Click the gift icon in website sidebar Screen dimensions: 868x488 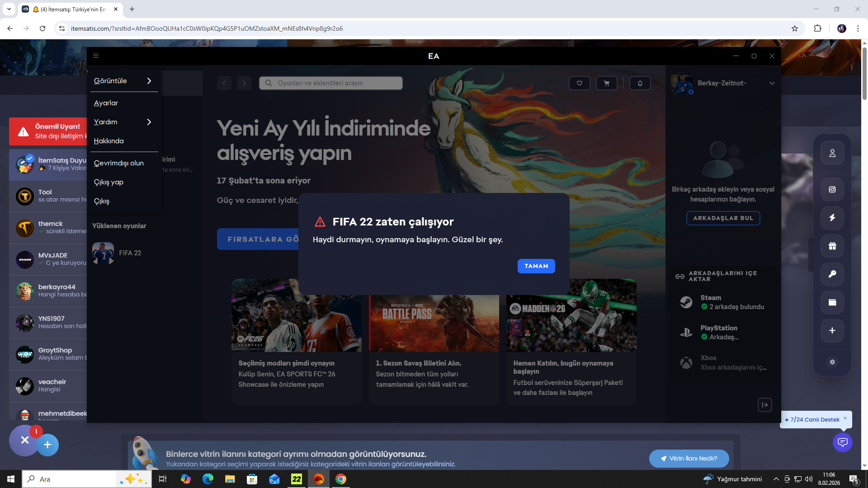point(832,246)
